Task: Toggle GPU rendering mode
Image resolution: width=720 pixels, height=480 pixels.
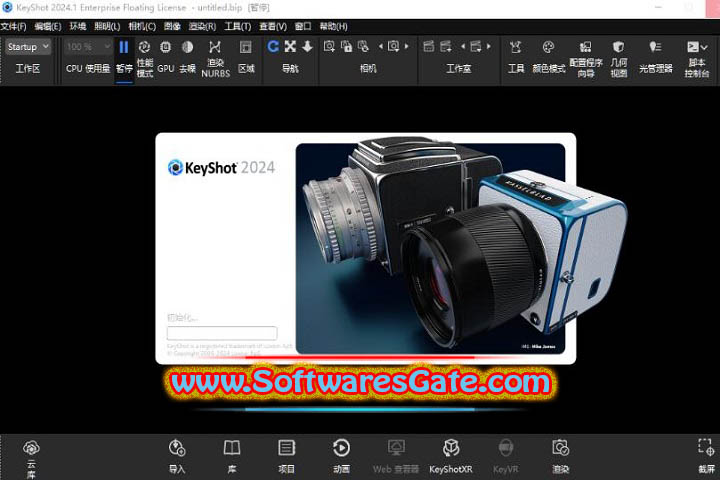Action: click(166, 57)
